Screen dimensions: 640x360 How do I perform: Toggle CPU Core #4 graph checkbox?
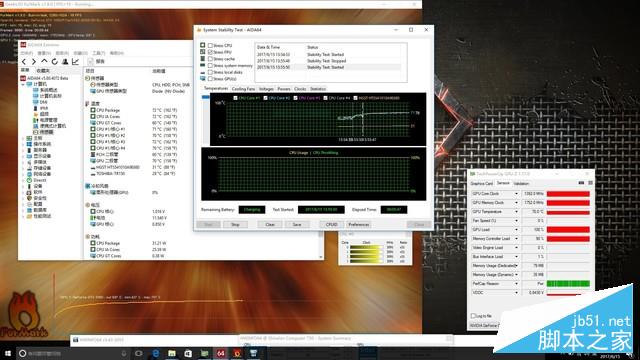pos(325,98)
